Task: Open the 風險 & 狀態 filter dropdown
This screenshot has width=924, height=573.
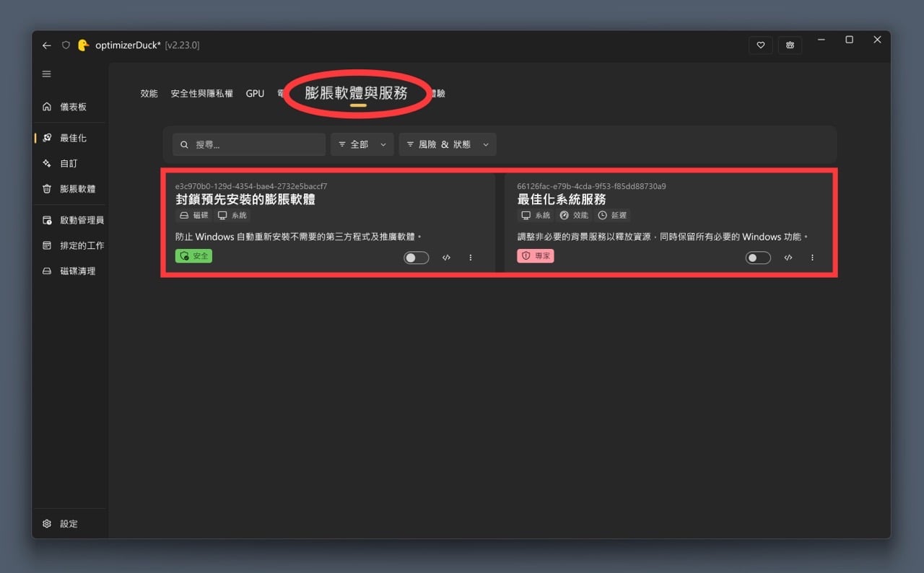Action: tap(448, 144)
